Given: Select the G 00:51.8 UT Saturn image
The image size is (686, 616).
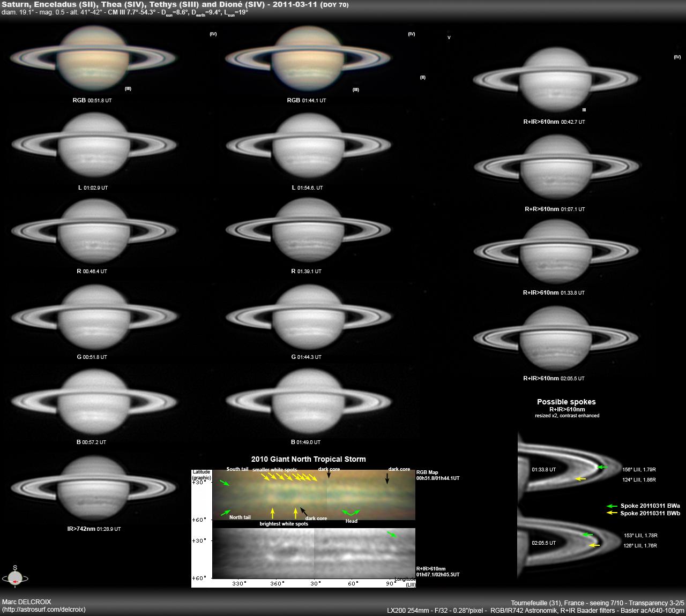Looking at the screenshot, I should click(x=94, y=316).
